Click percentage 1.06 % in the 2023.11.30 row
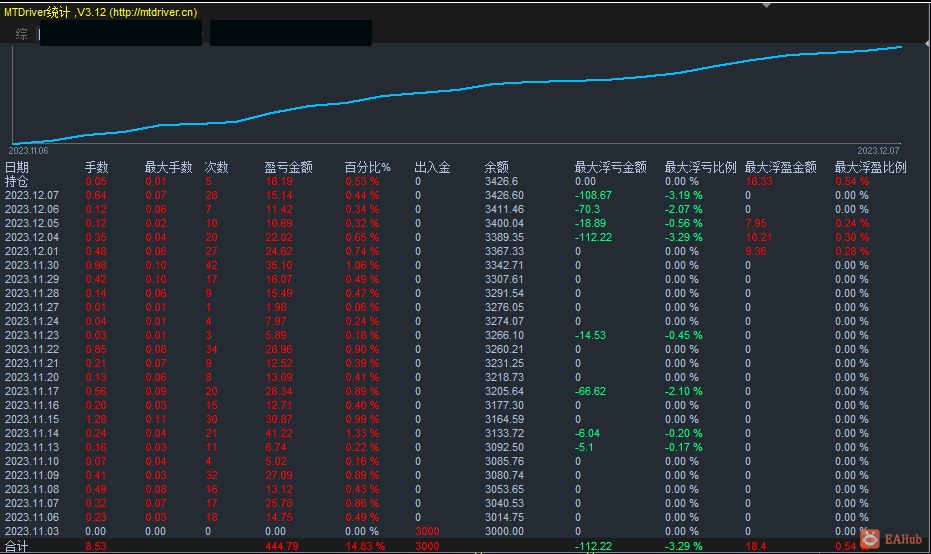The width and height of the screenshot is (931, 554). (362, 265)
